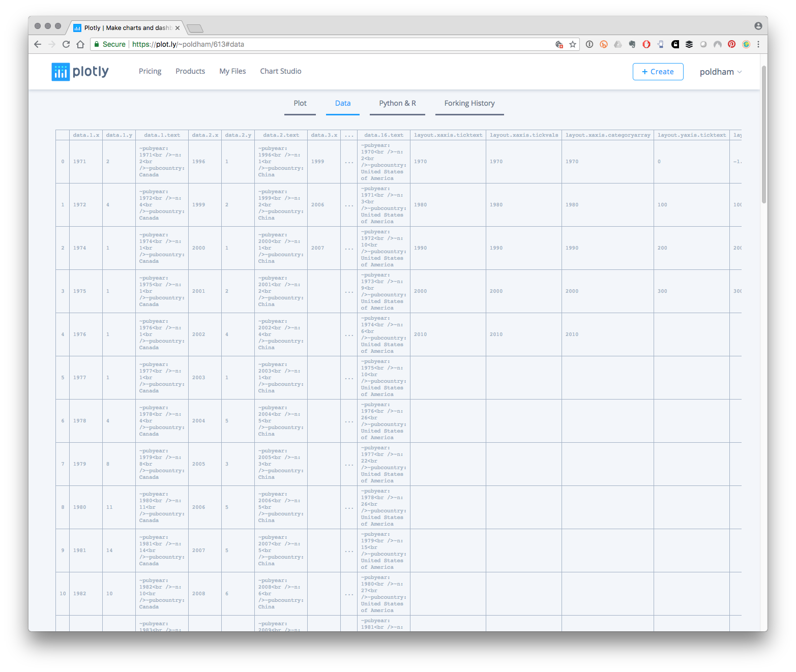796x672 pixels.
Task: Click the data.1.y column header
Action: [119, 135]
